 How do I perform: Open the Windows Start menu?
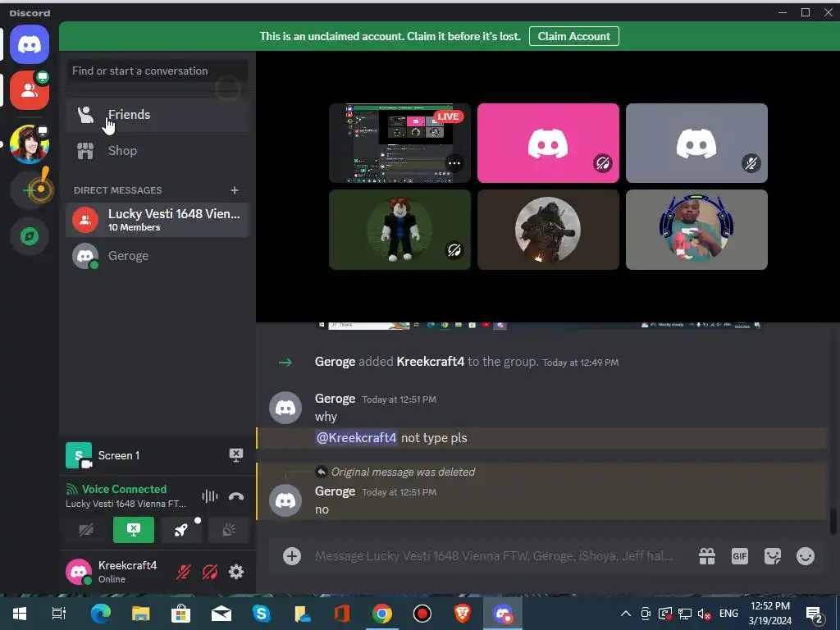20,614
